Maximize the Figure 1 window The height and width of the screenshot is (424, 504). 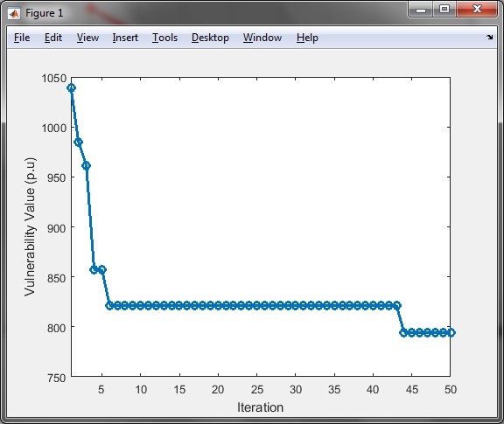coord(444,9)
